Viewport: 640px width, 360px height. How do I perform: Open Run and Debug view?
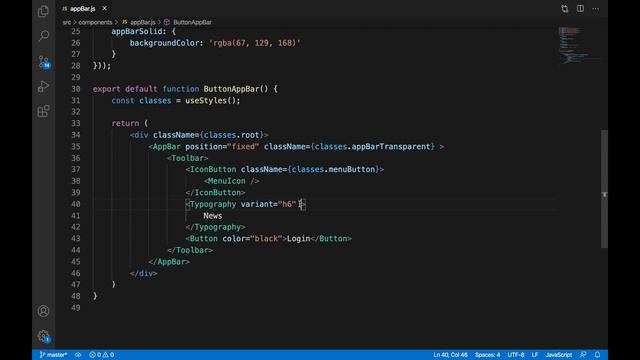(x=43, y=86)
